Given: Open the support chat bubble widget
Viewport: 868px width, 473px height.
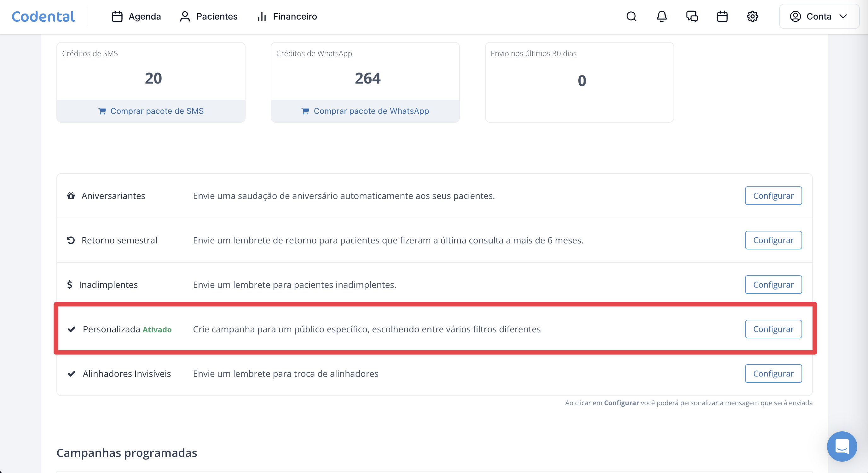Looking at the screenshot, I should tap(842, 447).
